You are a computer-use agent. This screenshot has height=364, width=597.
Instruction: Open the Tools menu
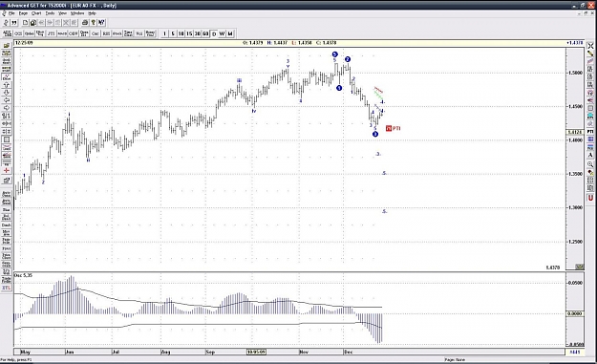50,13
